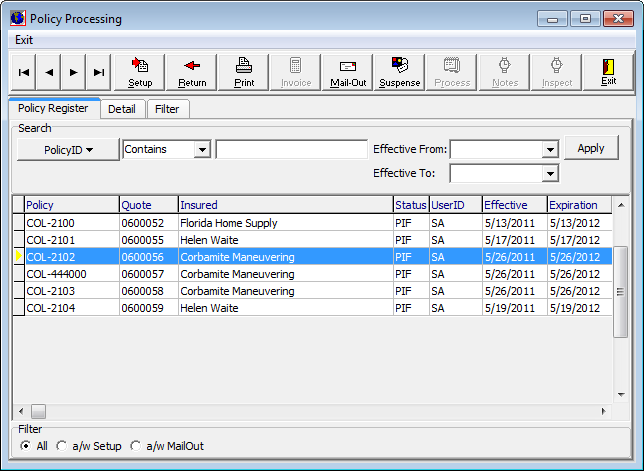
Task: Select the All filter radio button
Action: (26, 446)
